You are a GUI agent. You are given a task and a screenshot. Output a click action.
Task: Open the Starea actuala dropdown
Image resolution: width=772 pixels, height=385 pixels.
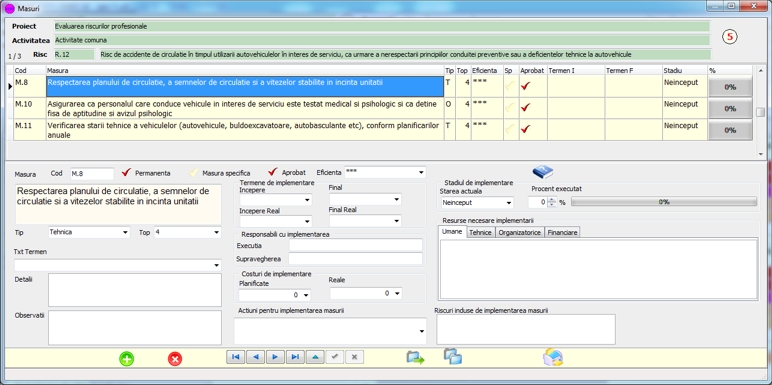509,202
